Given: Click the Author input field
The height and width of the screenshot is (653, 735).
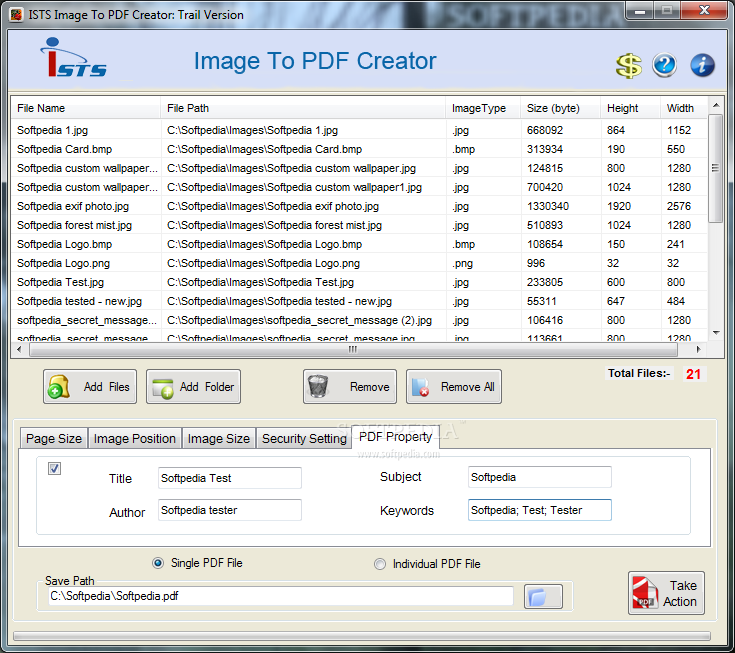Looking at the screenshot, I should (230, 510).
